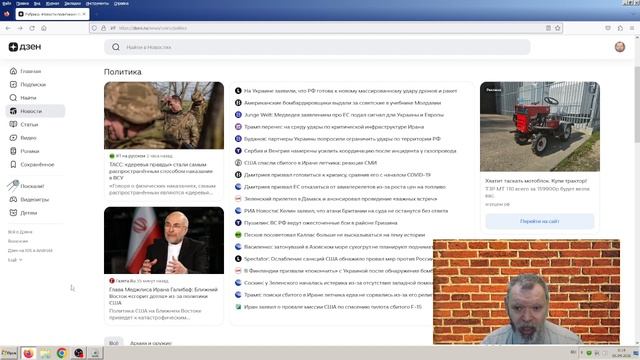Open the Инструменты menu
Viewport: 640px width, 360px height.
coord(97,3)
